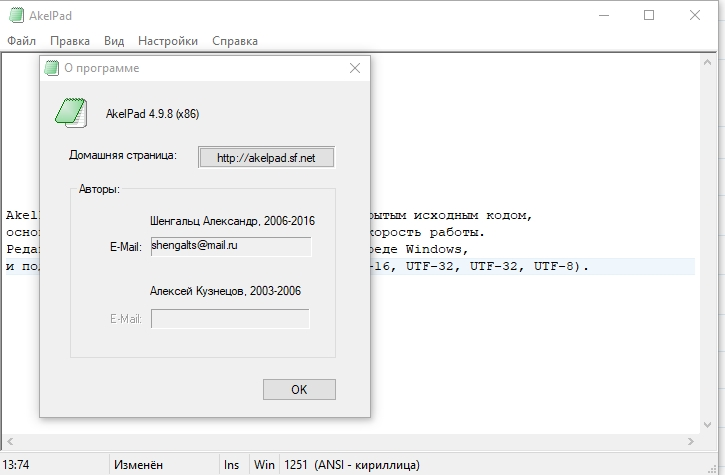This screenshot has height=475, width=725.
Task: Click the vertical scrollbar up arrow
Action: [x=707, y=62]
